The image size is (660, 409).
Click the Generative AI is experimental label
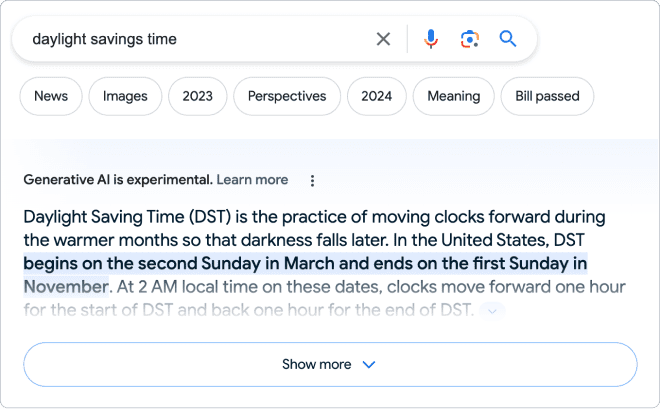pyautogui.click(x=117, y=180)
